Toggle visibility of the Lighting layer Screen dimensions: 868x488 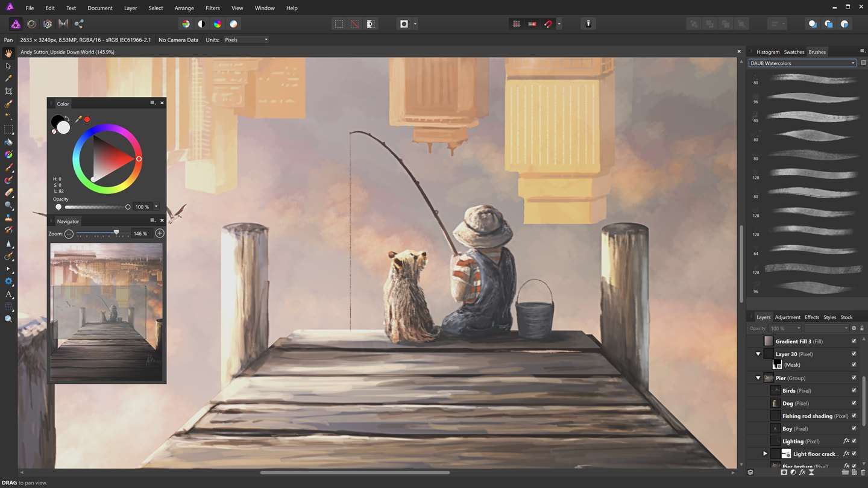pos(854,441)
